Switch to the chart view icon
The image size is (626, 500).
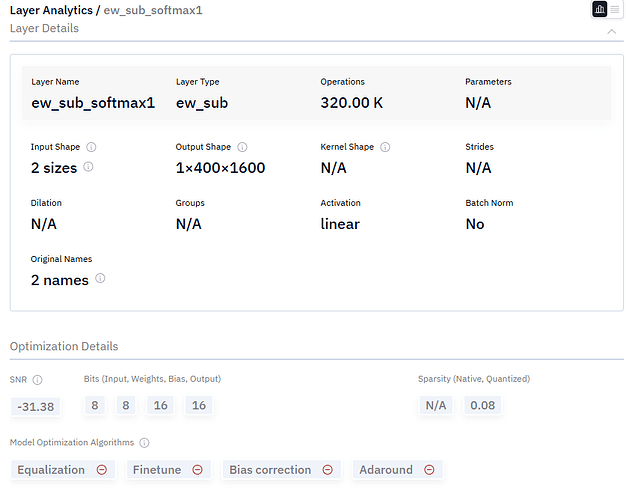tap(600, 9)
